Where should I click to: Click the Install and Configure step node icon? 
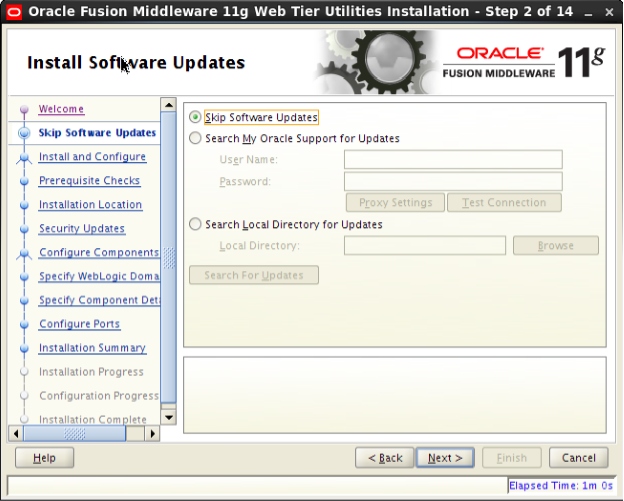coord(24,157)
